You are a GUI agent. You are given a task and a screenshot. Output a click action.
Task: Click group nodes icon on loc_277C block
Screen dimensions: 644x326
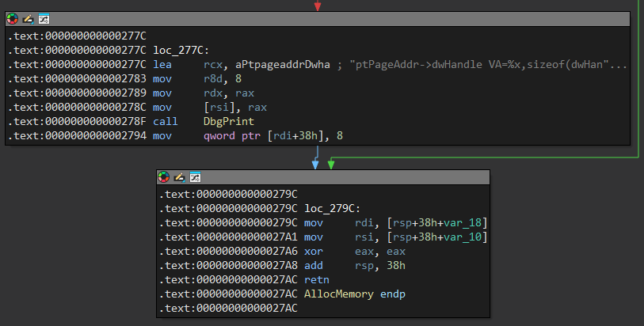43,18
